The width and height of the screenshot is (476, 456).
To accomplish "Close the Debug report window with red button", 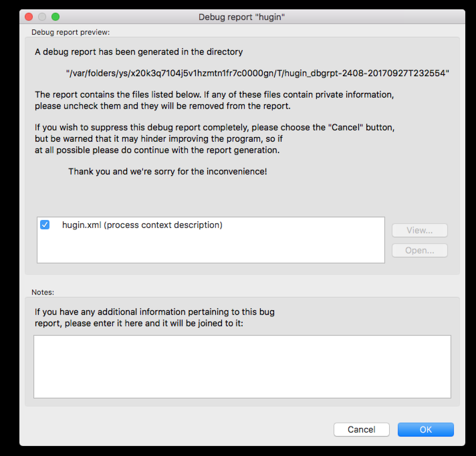I will (29, 17).
